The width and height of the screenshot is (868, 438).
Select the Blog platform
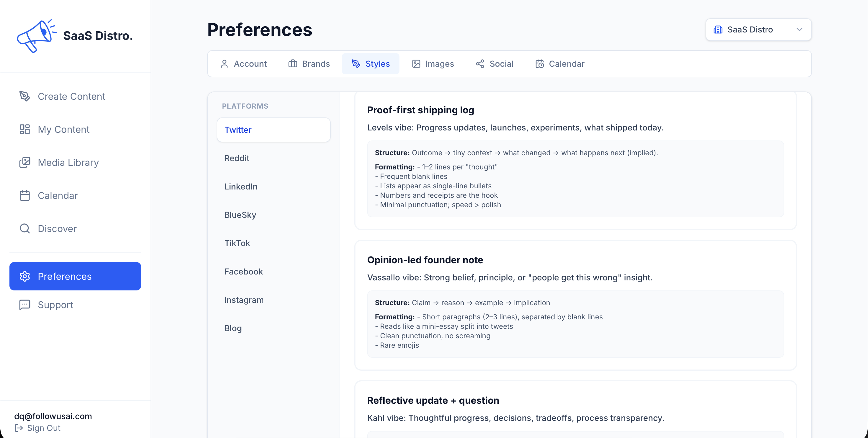coord(233,328)
